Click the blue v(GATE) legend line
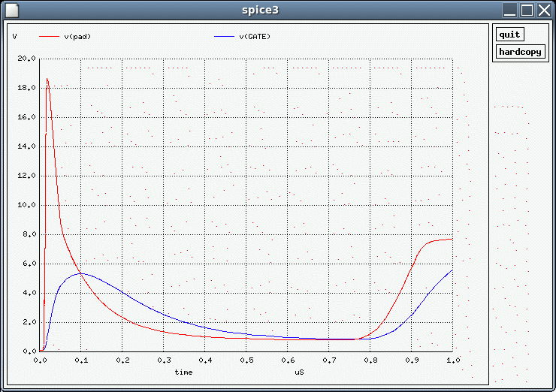This screenshot has width=556, height=392. (x=224, y=36)
